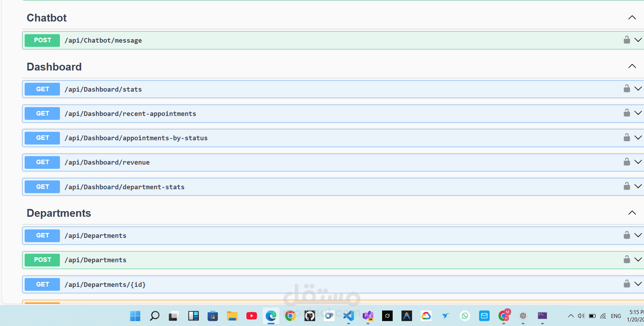Viewport: 644px width, 326px height.
Task: Click GET badge of /api/Dashboard/revenue
Action: click(42, 162)
